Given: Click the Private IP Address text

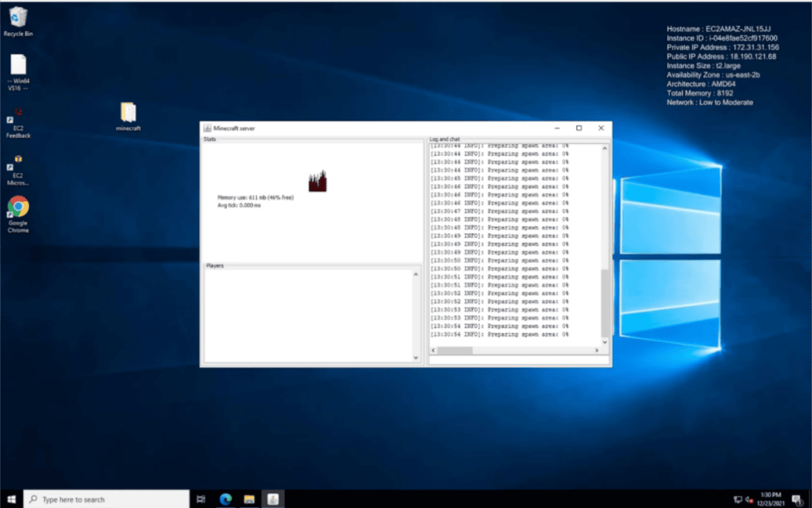Looking at the screenshot, I should click(723, 47).
